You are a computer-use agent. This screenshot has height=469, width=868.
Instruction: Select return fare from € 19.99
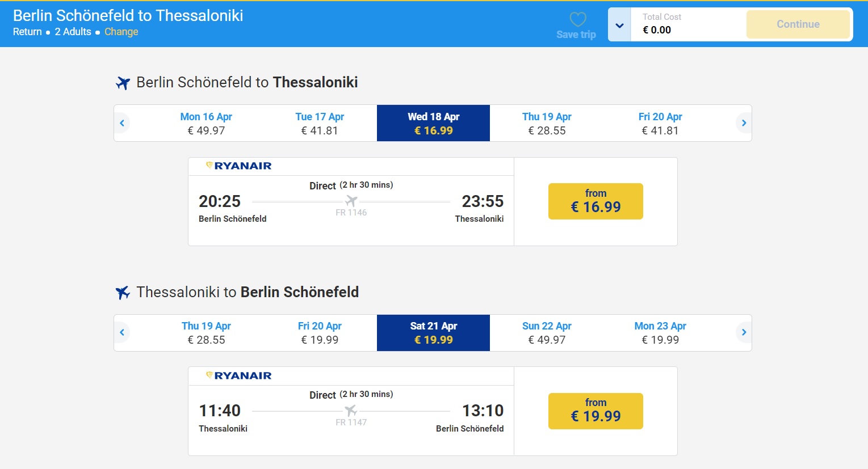(596, 411)
